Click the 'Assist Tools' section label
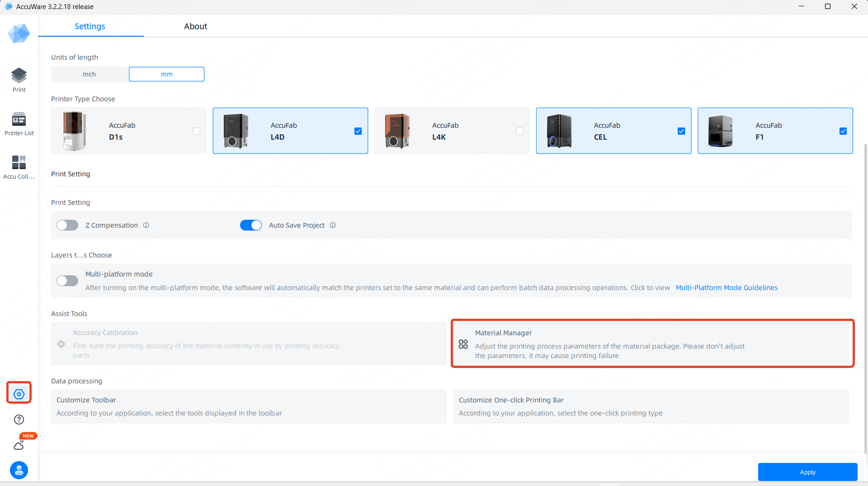 click(x=69, y=314)
